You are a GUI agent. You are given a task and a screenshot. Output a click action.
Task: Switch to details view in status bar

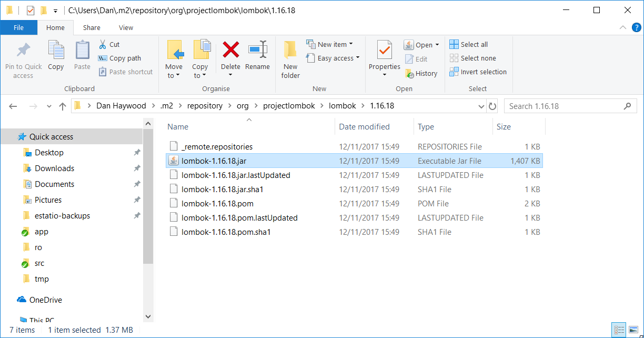coord(619,330)
